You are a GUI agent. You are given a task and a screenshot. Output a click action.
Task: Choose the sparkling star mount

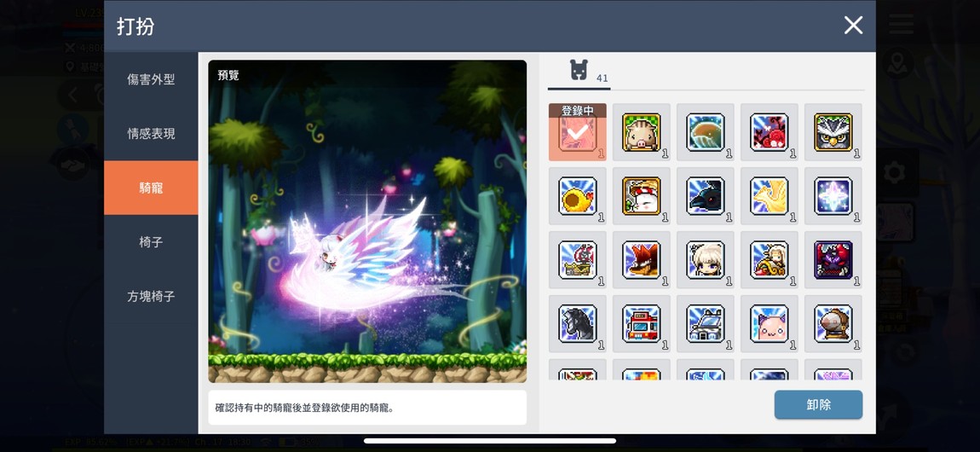tap(833, 195)
